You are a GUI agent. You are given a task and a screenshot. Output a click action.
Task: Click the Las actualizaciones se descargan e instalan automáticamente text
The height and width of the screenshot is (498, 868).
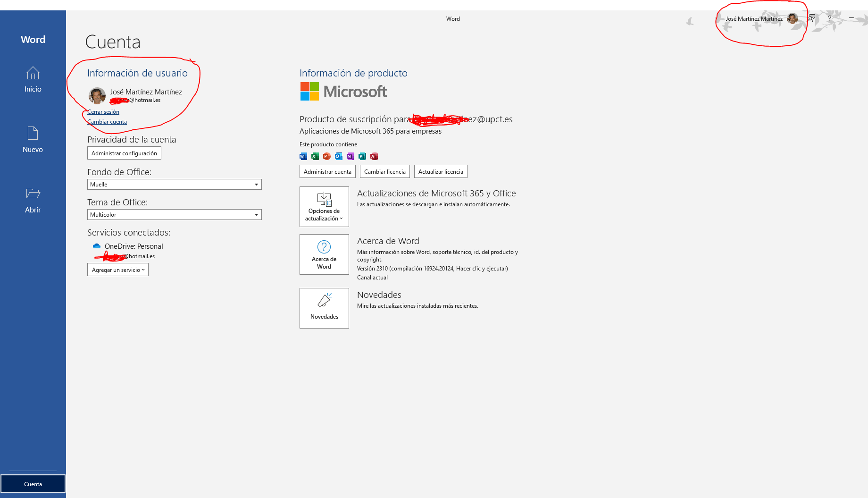point(434,204)
